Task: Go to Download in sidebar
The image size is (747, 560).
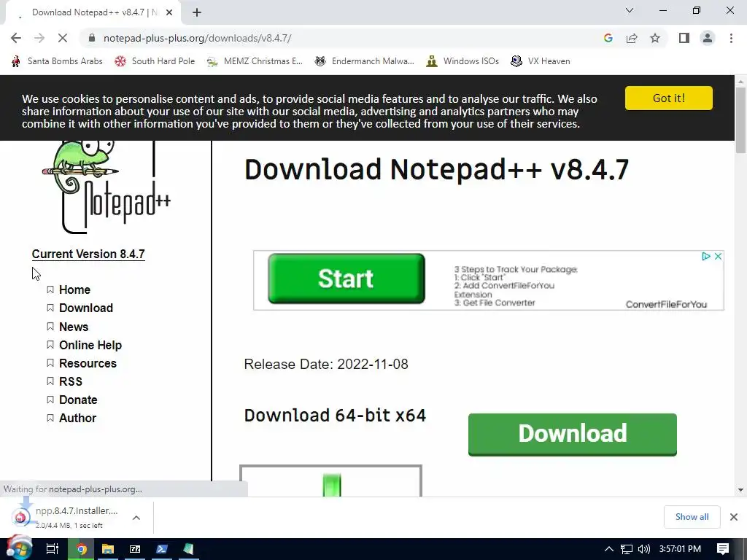Action: pyautogui.click(x=86, y=308)
